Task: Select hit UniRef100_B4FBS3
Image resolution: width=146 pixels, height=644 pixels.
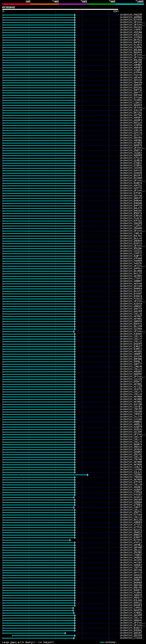Action: click(131, 42)
